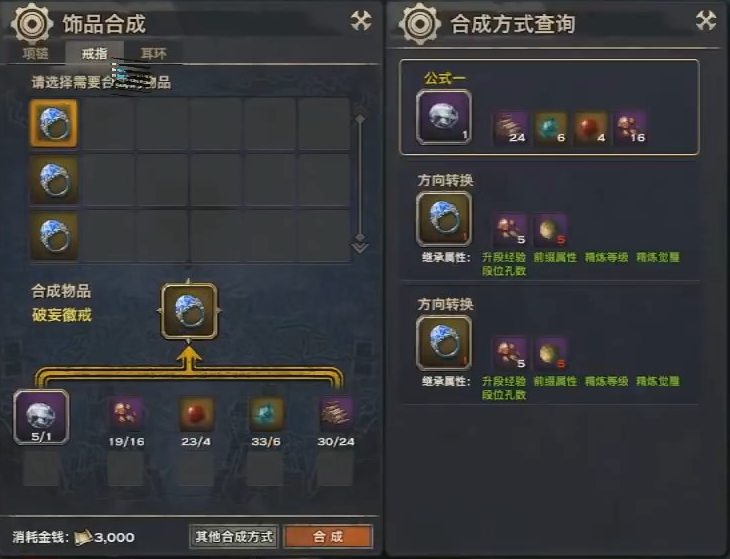The height and width of the screenshot is (559, 730).
Task: Switch to the 项链 tab
Action: pos(35,54)
